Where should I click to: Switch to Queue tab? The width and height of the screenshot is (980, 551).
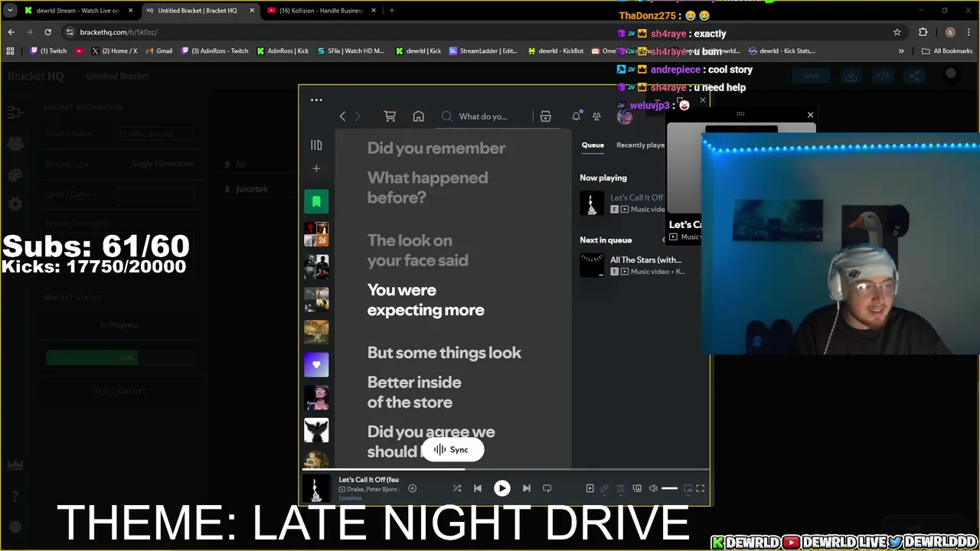(x=593, y=145)
